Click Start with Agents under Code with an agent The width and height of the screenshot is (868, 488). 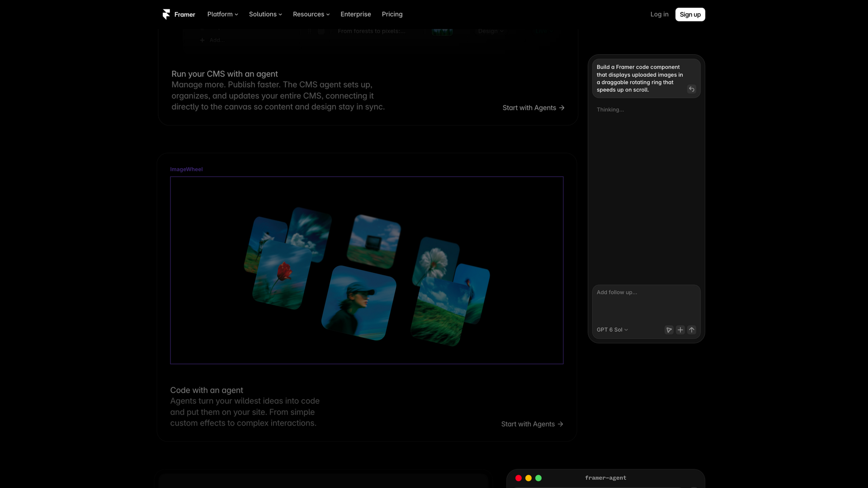[532, 424]
